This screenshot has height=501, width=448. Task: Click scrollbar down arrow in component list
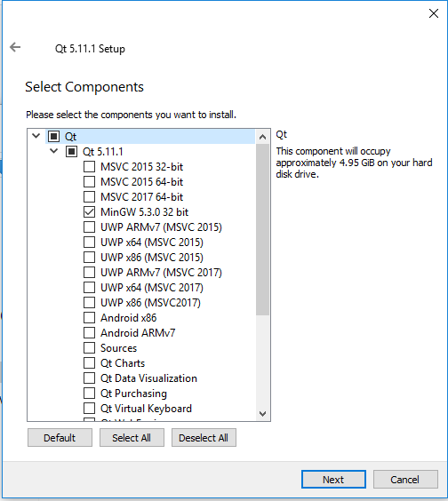[x=262, y=414]
